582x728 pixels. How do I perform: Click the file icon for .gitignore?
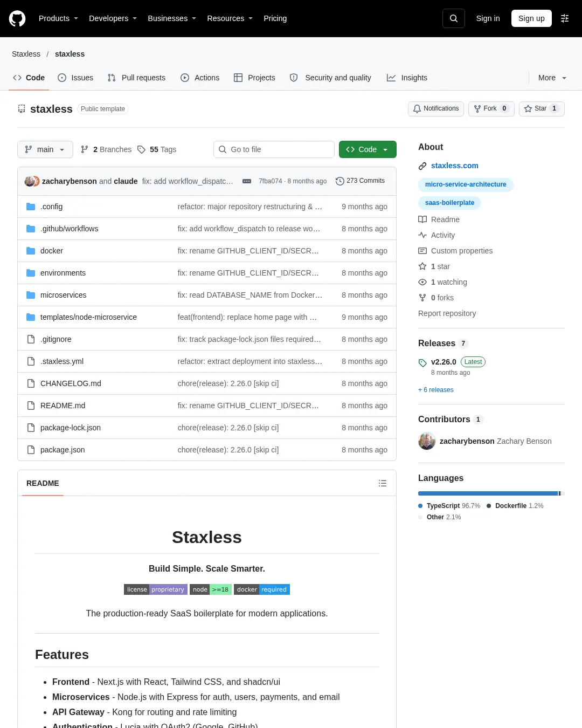coord(31,339)
